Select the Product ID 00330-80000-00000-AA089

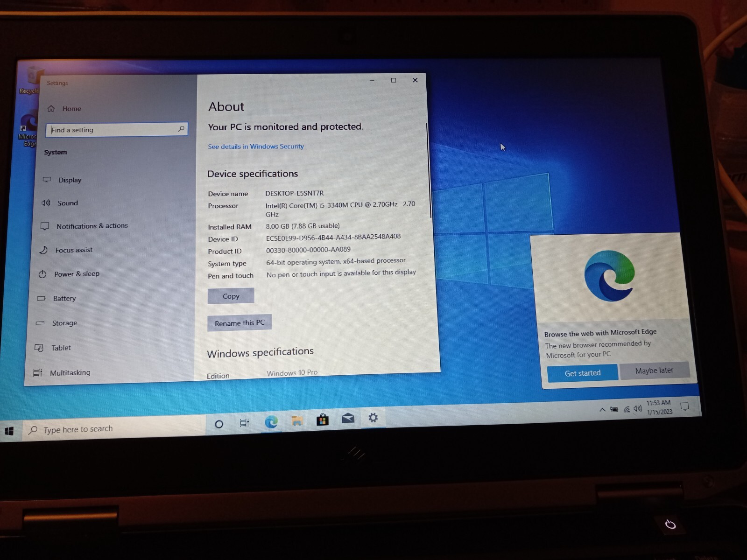[x=308, y=250]
